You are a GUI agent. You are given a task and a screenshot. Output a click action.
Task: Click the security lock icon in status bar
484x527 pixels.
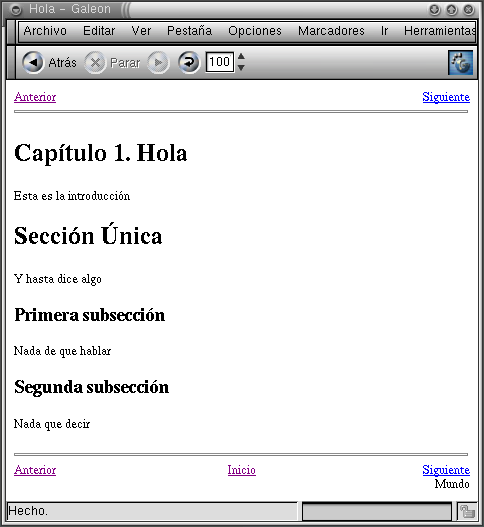(x=467, y=512)
